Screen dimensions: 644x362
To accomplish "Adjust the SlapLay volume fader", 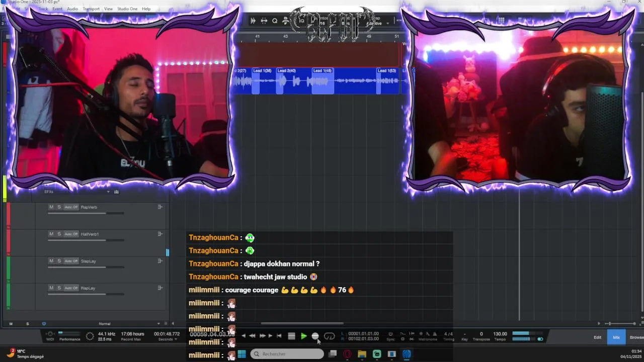I will (86, 267).
